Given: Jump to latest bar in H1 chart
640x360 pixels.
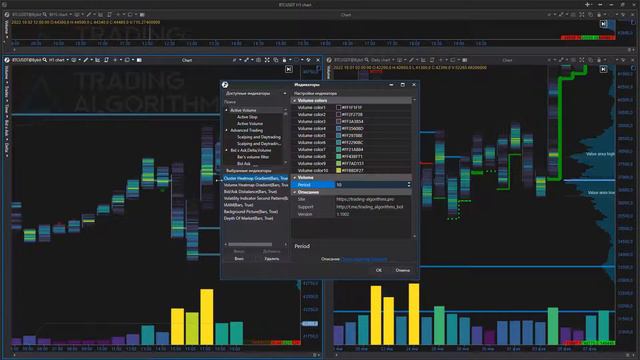Looking at the screenshot, I should tap(289, 69).
